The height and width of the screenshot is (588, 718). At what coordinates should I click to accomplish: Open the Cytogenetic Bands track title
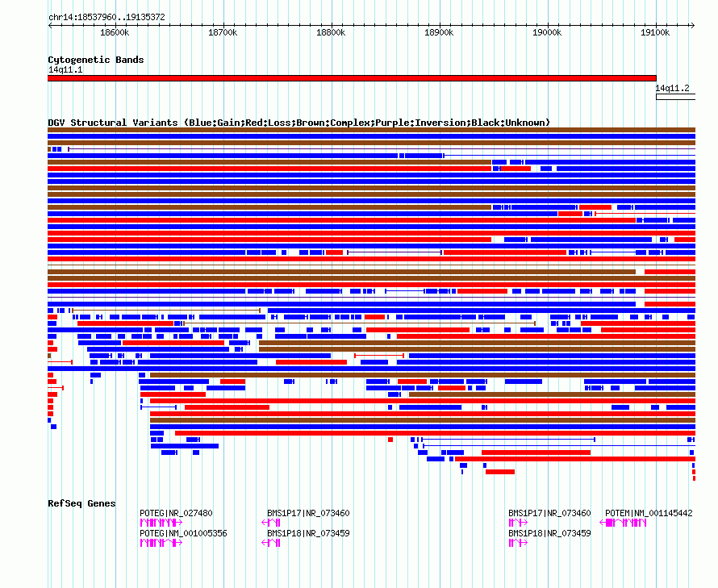96,60
